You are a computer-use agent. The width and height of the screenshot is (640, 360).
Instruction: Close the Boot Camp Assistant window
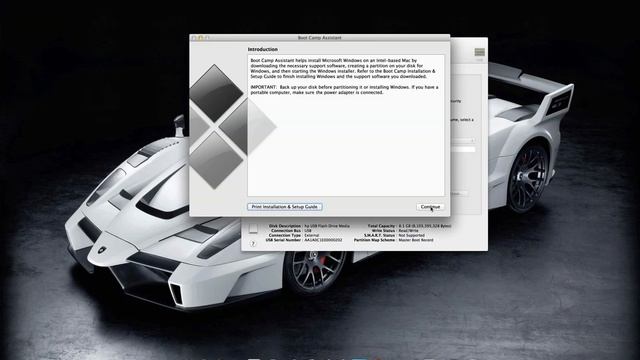pyautogui.click(x=194, y=38)
